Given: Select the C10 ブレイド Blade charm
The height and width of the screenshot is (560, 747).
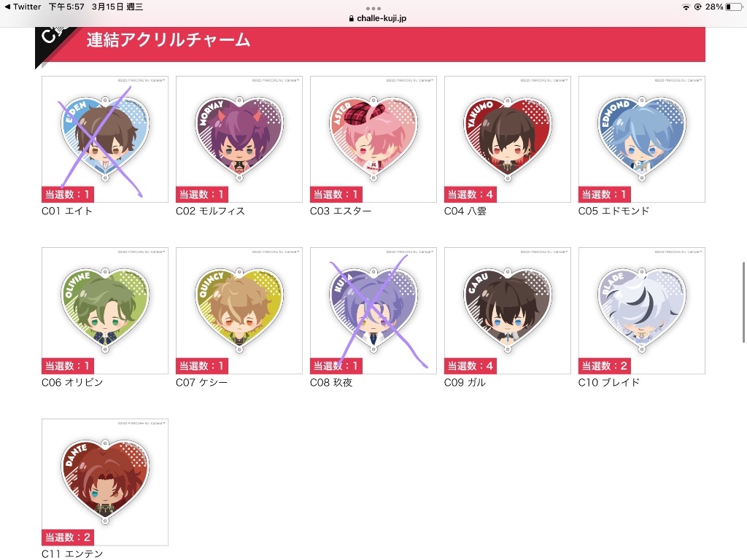Looking at the screenshot, I should click(x=642, y=311).
